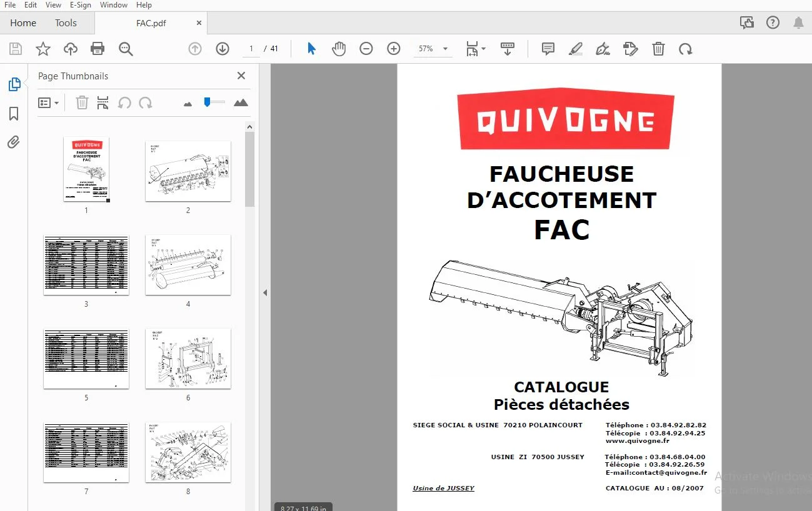The width and height of the screenshot is (812, 511).
Task: Zoom out with the minus button
Action: (366, 49)
